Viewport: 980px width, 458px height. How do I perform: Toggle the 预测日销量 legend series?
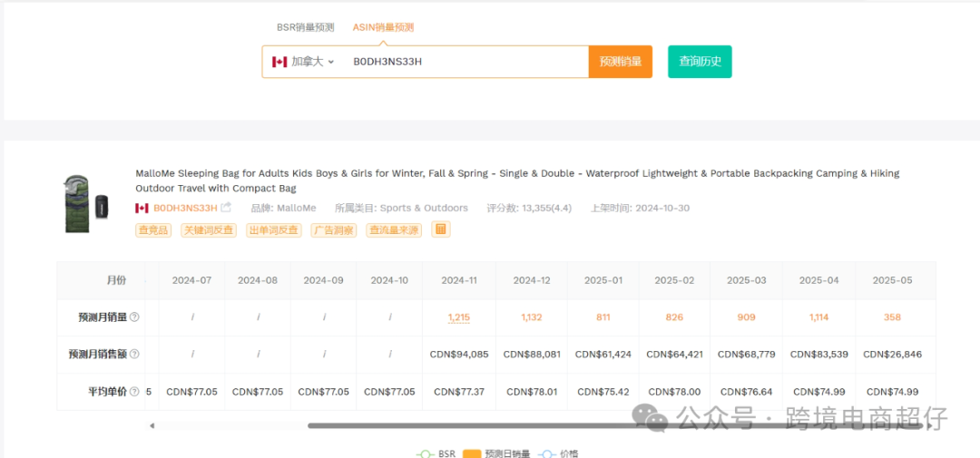click(x=497, y=454)
